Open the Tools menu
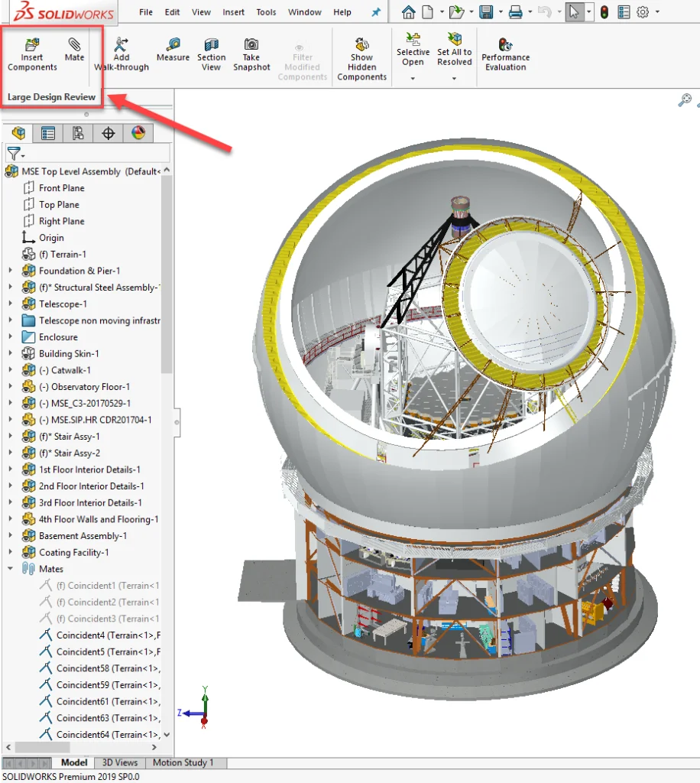The image size is (700, 783). coord(266,12)
